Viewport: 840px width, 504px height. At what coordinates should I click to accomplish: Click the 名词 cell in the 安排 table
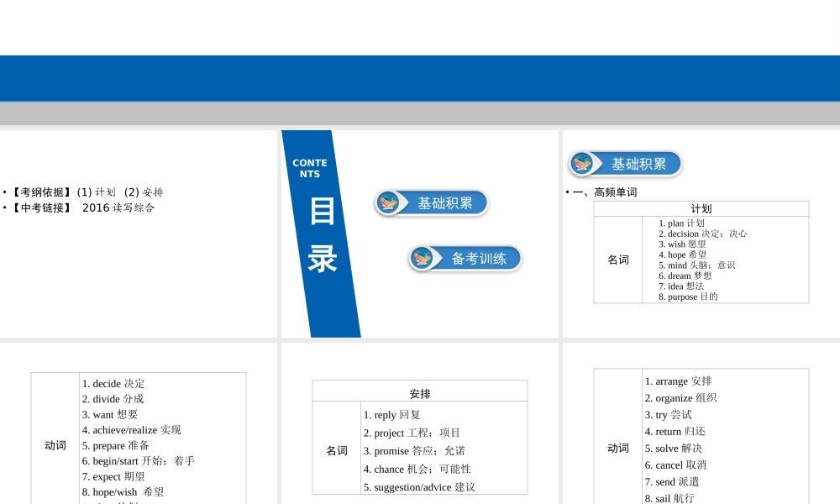337,451
